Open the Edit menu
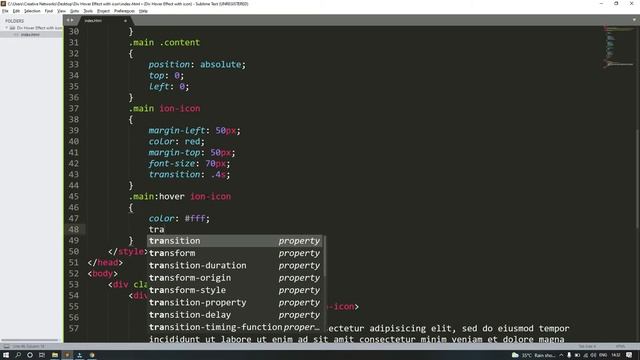 point(16,11)
